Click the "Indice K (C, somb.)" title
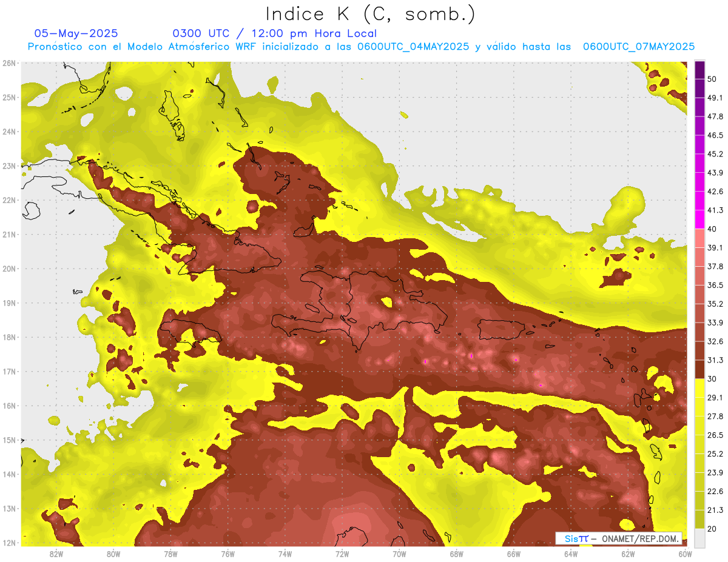 click(371, 13)
